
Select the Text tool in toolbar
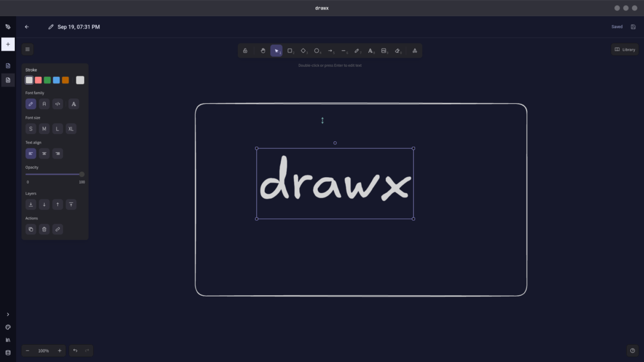[370, 51]
